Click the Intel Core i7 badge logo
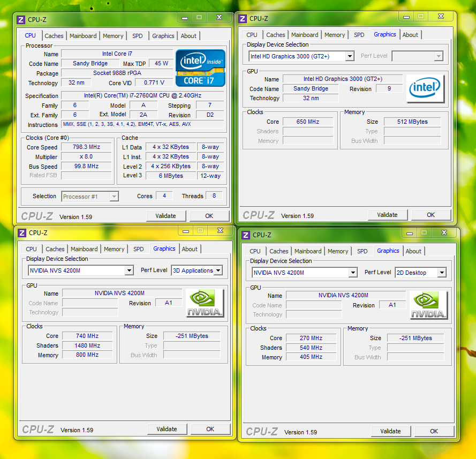The height and width of the screenshot is (459, 476). (200, 68)
